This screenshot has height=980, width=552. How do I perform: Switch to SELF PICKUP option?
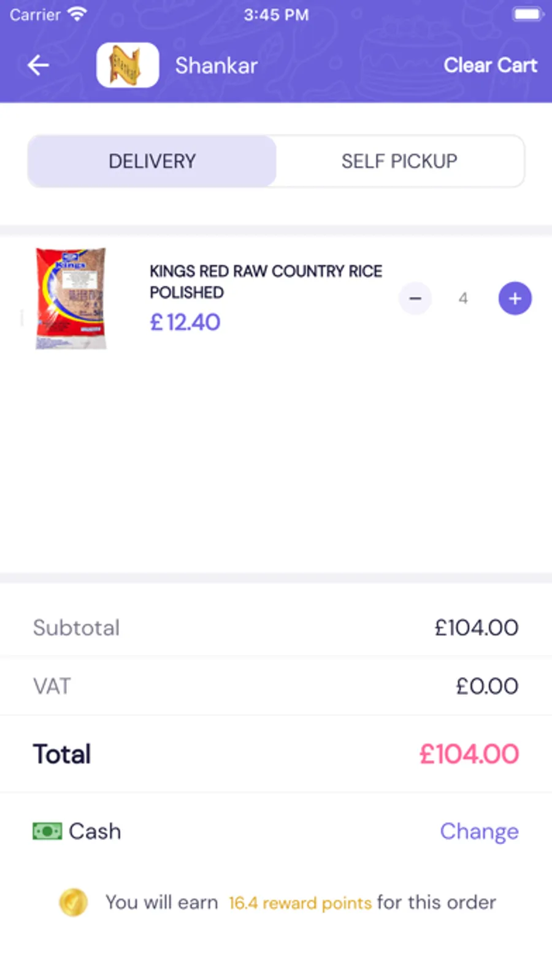(x=399, y=161)
